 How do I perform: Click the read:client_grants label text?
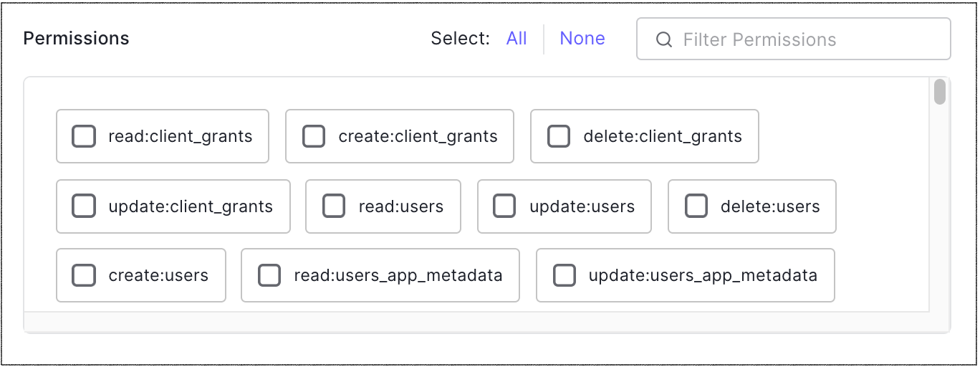(x=181, y=136)
